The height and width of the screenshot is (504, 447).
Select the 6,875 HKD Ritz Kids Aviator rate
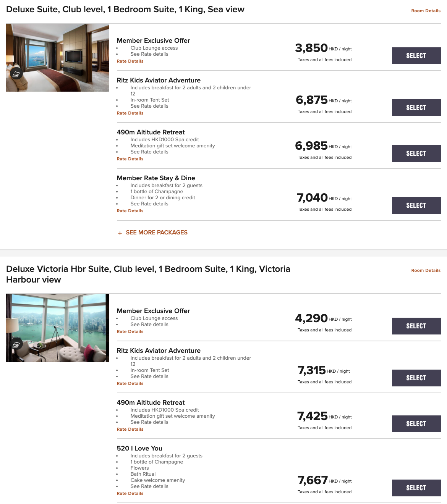tap(416, 108)
